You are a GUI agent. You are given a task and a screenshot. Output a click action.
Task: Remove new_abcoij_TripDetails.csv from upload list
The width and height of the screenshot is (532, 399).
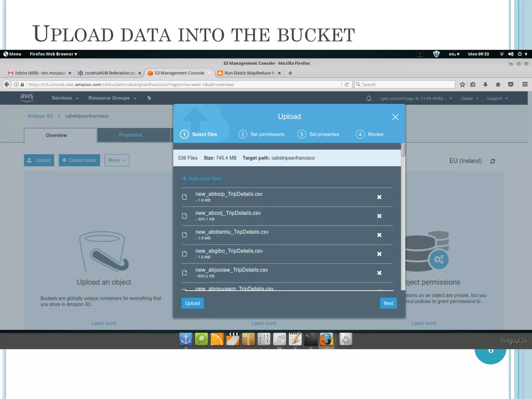pos(379,216)
